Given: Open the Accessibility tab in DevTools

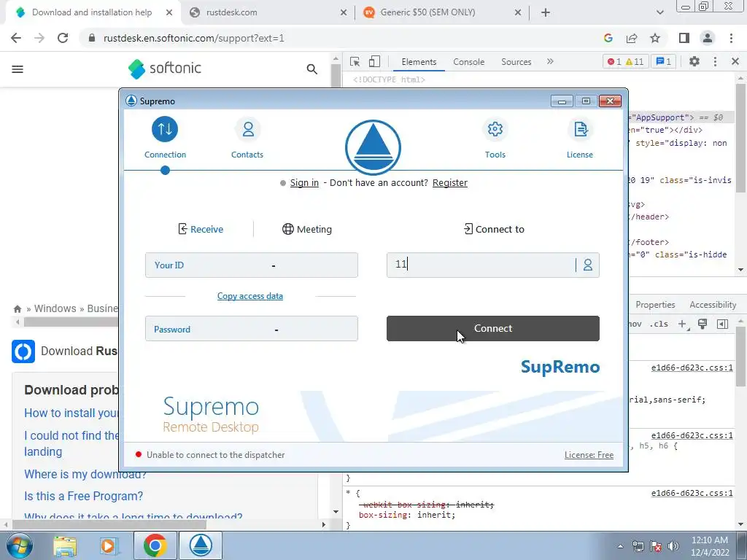Looking at the screenshot, I should coord(713,305).
